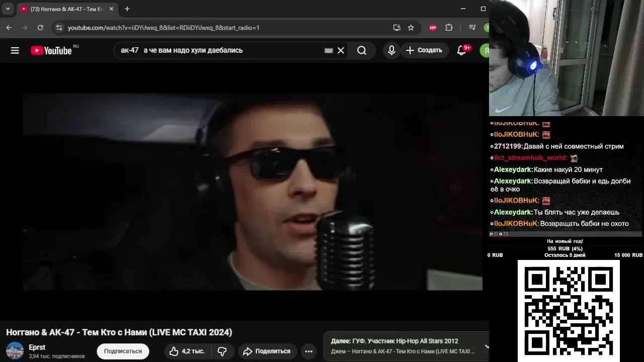Screen dimensions: 644x362
Task: Open the media controls icon in toolbar
Action: click(x=472, y=28)
